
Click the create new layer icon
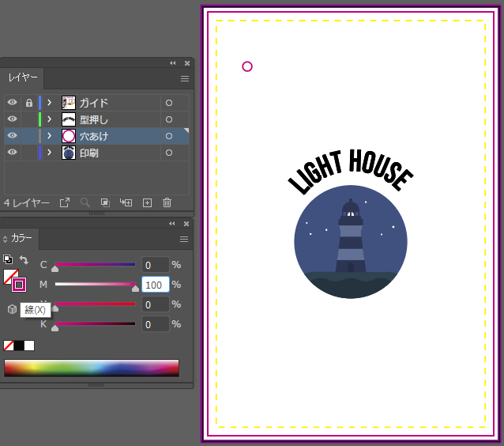coord(147,202)
